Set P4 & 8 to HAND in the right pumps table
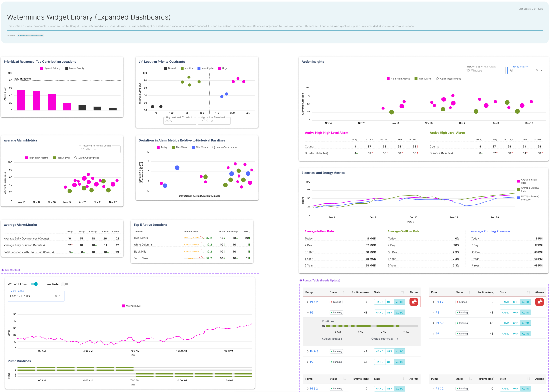This screenshot has height=392, width=551. point(505,323)
